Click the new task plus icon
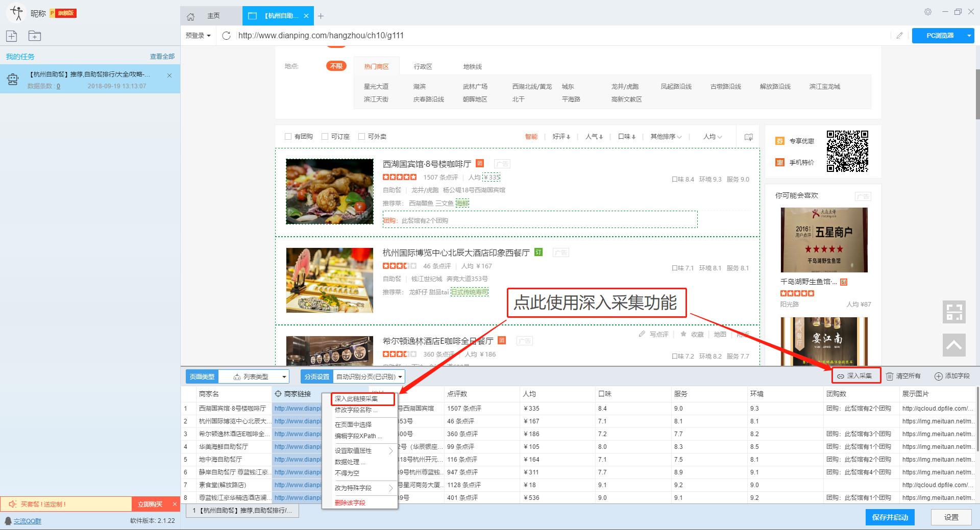 pos(12,36)
